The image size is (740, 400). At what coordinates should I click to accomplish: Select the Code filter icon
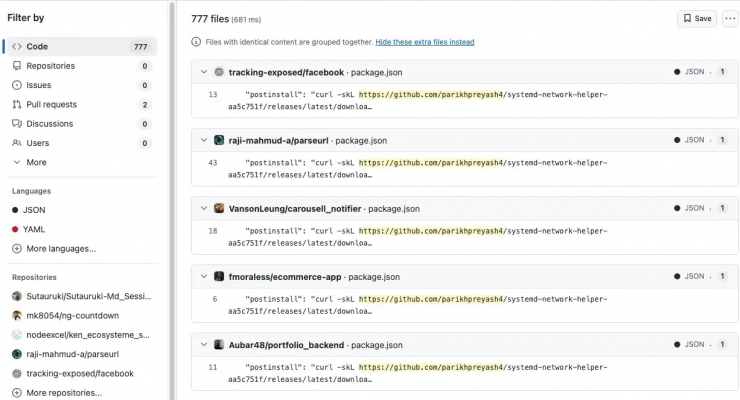17,46
